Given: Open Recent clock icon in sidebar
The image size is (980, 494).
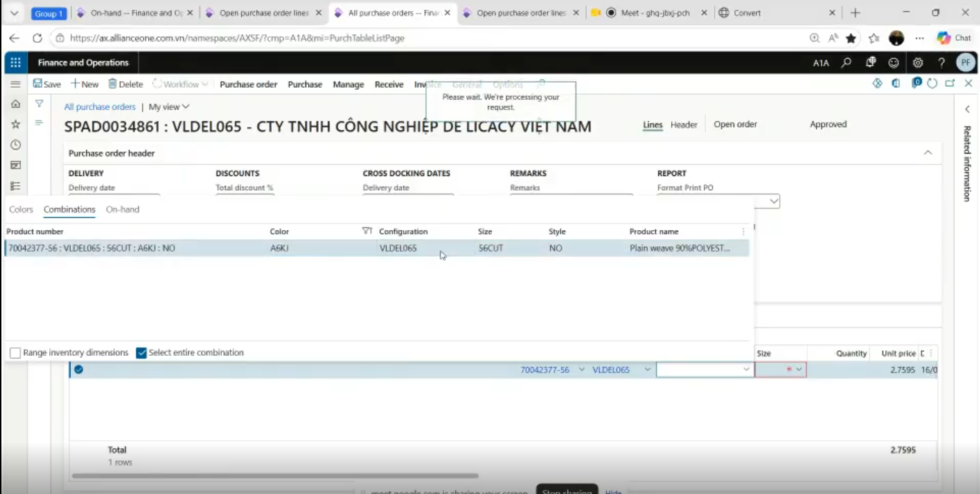Looking at the screenshot, I should pos(15,145).
